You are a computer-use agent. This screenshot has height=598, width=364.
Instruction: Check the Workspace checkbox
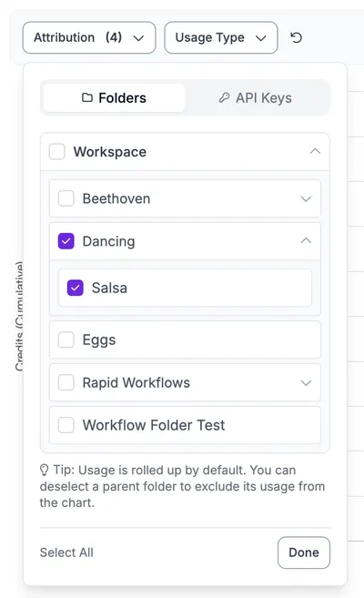(56, 151)
